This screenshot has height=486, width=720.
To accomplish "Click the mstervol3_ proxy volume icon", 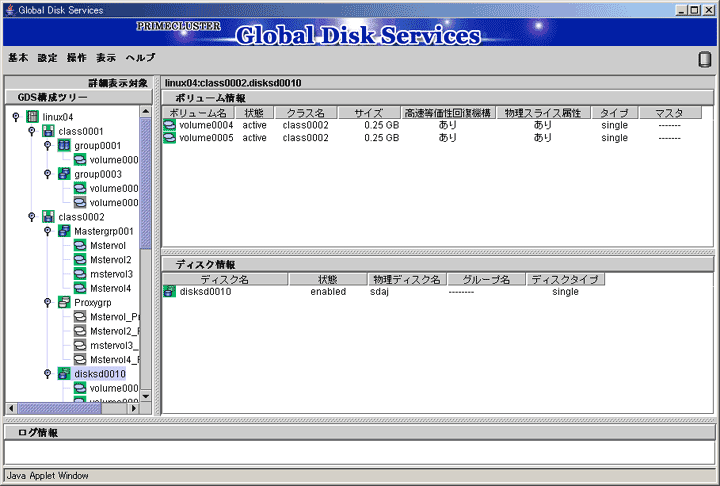I will coord(80,345).
